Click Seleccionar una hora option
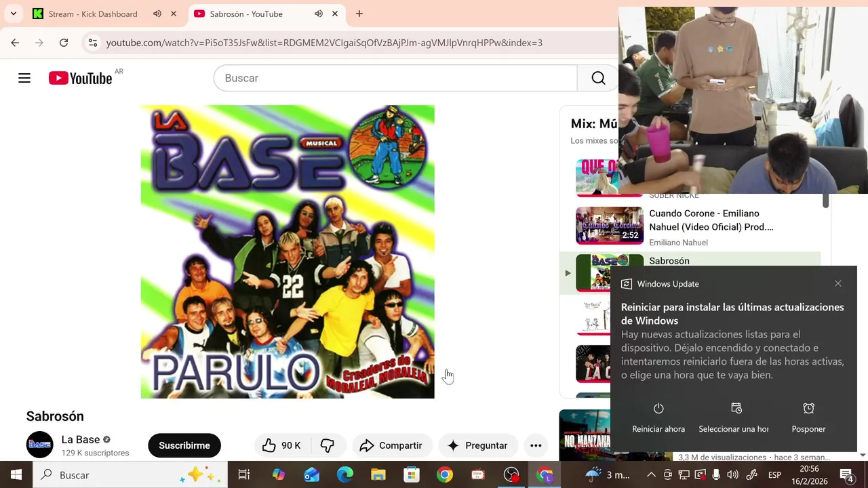The height and width of the screenshot is (488, 868). point(734,418)
